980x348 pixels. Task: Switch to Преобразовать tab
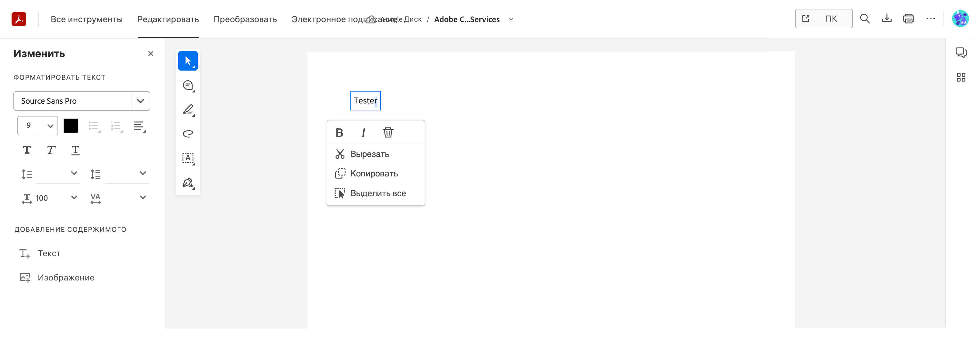(245, 19)
